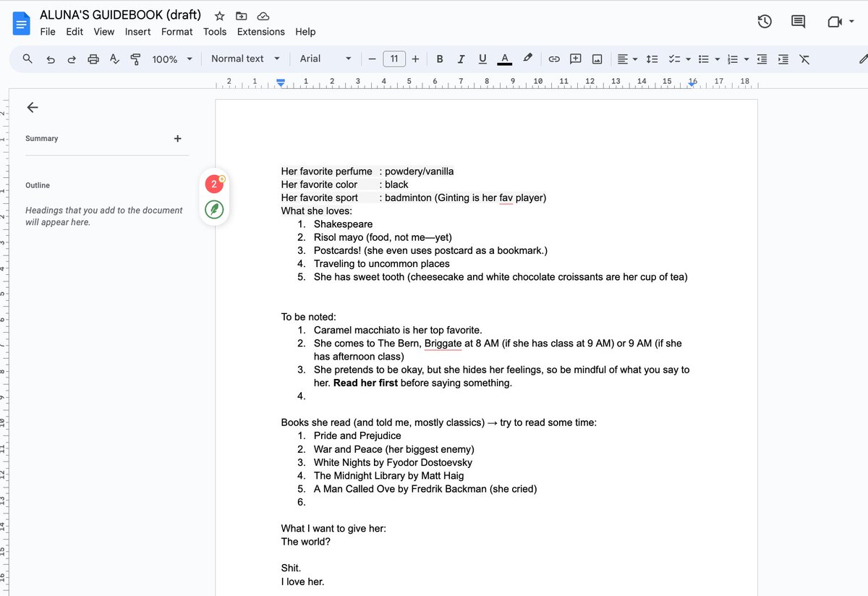Click the Print icon

coord(93,59)
